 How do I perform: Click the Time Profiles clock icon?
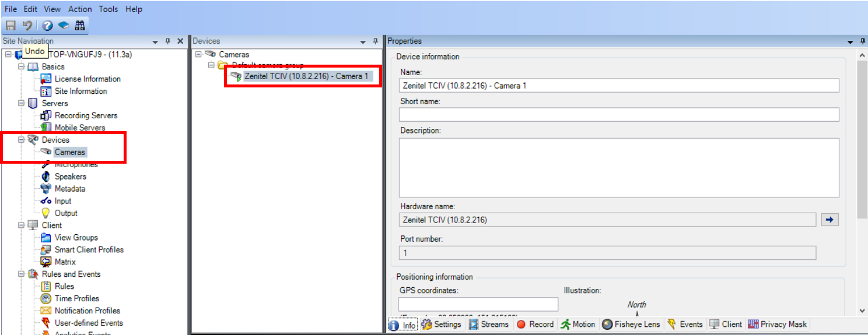45,299
